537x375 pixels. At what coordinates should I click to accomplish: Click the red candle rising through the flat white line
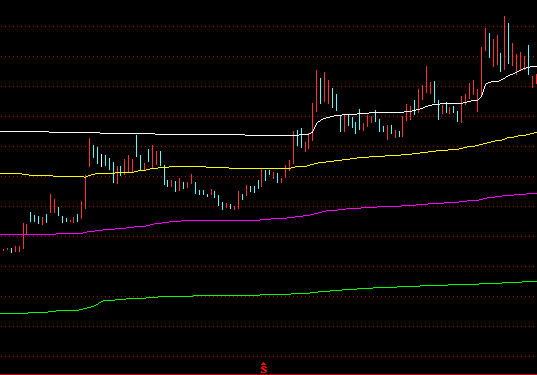(294, 147)
